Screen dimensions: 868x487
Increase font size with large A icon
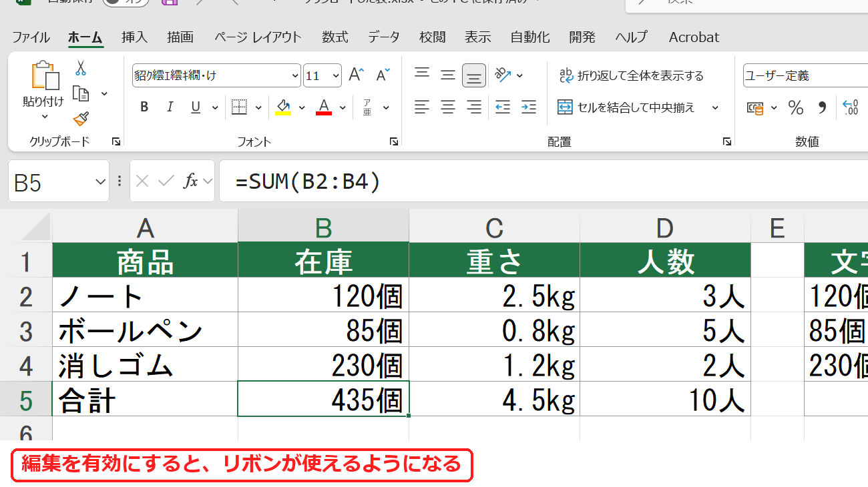click(357, 75)
